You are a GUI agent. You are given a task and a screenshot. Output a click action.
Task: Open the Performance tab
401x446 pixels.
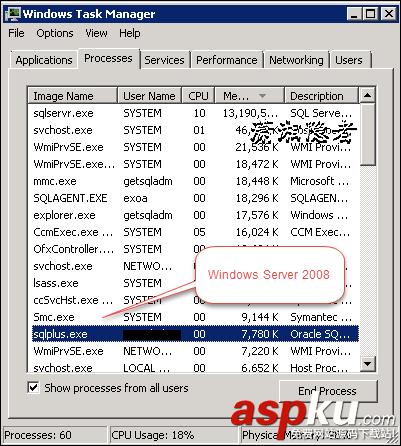coord(227,60)
